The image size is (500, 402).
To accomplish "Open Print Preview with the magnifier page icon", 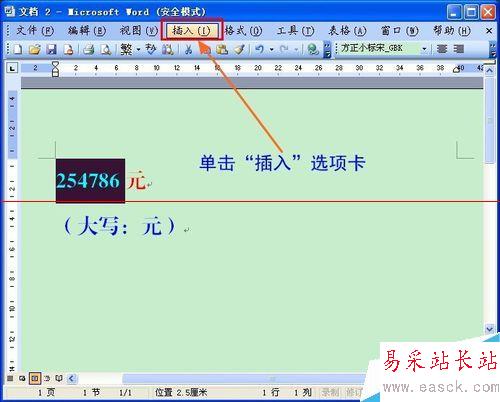I will pyautogui.click(x=106, y=49).
